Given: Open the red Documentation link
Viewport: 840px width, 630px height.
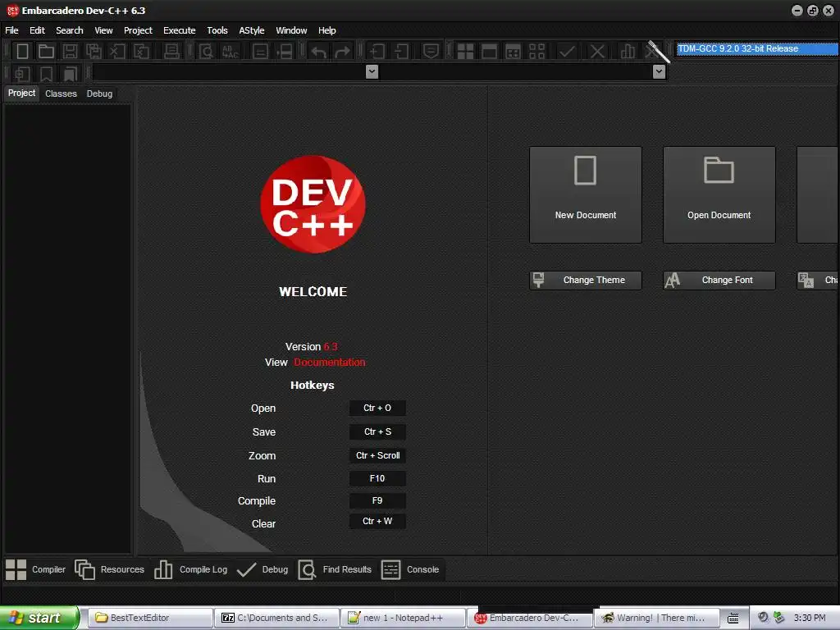Looking at the screenshot, I should point(330,362).
